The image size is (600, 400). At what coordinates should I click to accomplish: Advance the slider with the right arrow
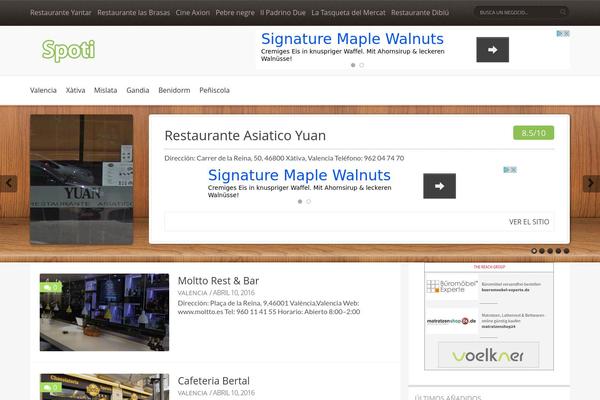591,183
